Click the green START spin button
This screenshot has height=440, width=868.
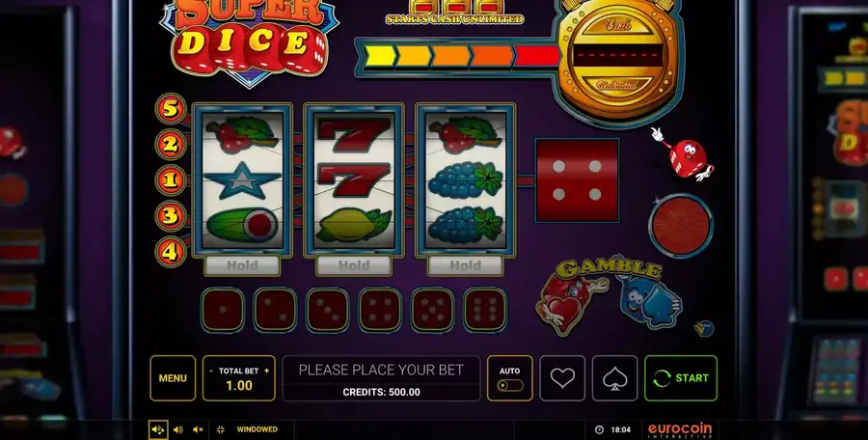coord(680,378)
